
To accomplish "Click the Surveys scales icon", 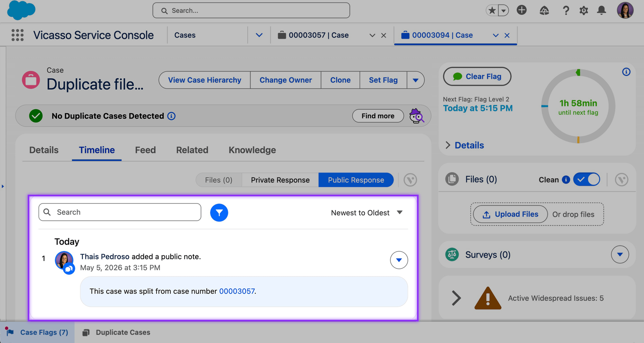I will pos(452,255).
